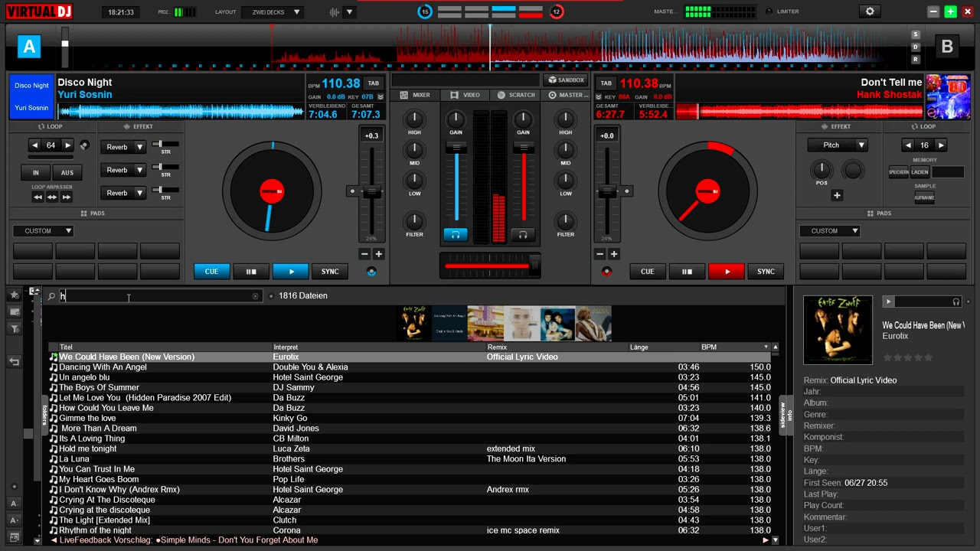Image resolution: width=980 pixels, height=551 pixels.
Task: Click the first Reverb STR slider
Action: (166, 145)
